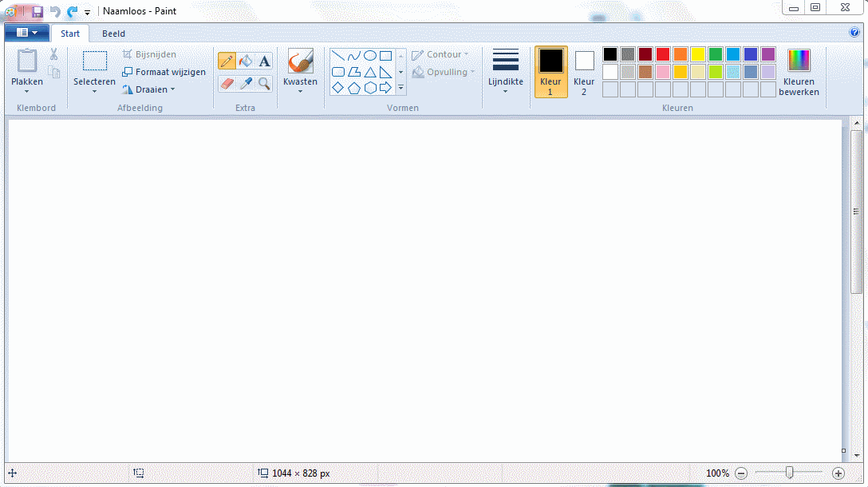Expand the Lijndikte line thickness menu
Image resolution: width=868 pixels, height=487 pixels.
(505, 90)
